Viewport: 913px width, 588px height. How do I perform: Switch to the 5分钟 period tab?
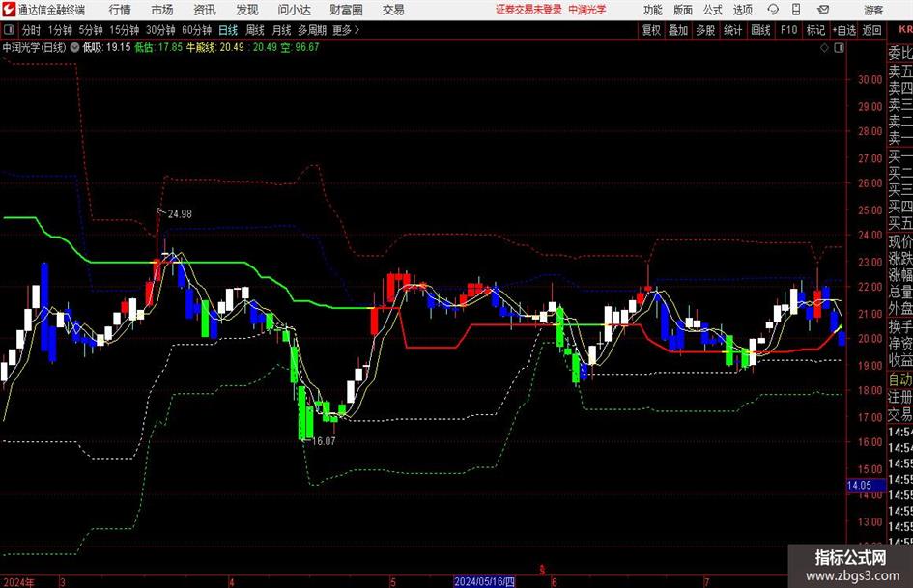coord(91,30)
